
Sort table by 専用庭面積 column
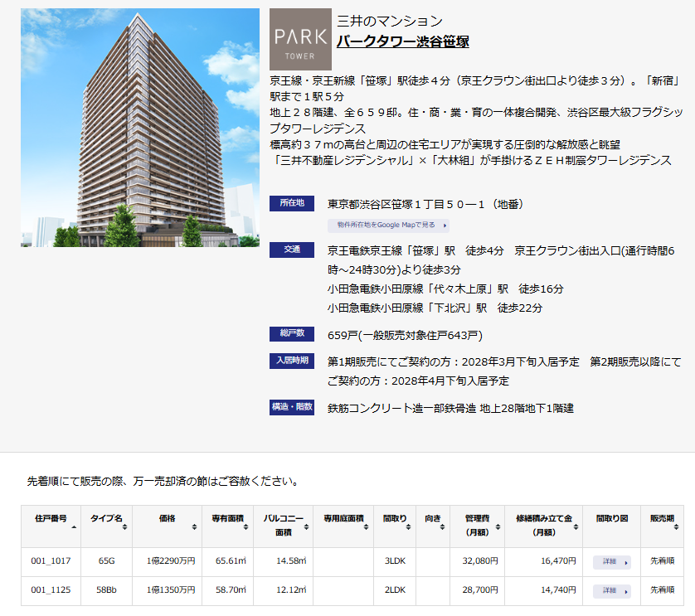point(343,526)
